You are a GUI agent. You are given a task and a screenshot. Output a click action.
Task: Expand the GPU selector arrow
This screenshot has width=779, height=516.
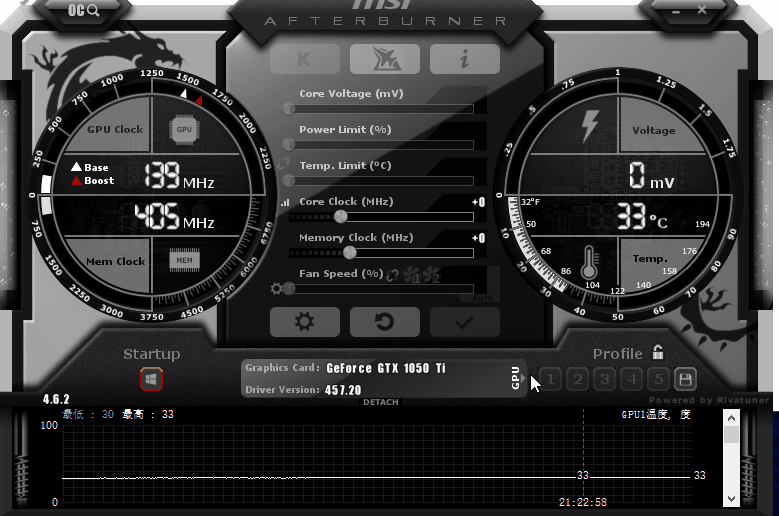pyautogui.click(x=516, y=378)
